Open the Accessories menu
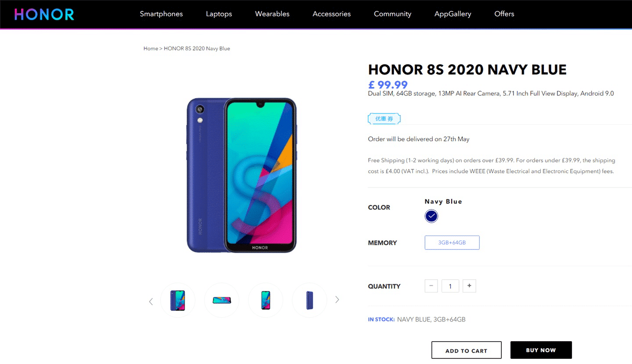Screen dimensions: 632x364 click(331, 14)
